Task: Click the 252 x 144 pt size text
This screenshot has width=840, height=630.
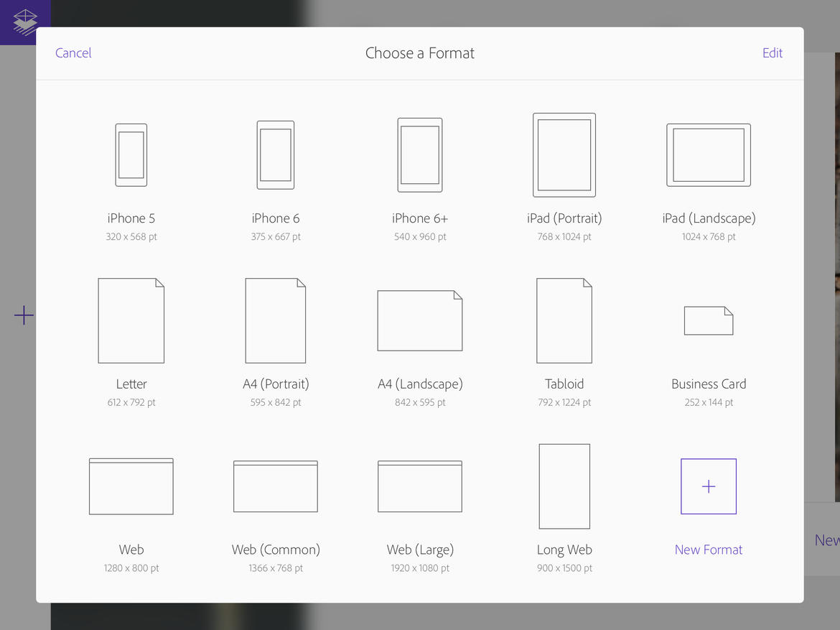Action: click(708, 402)
